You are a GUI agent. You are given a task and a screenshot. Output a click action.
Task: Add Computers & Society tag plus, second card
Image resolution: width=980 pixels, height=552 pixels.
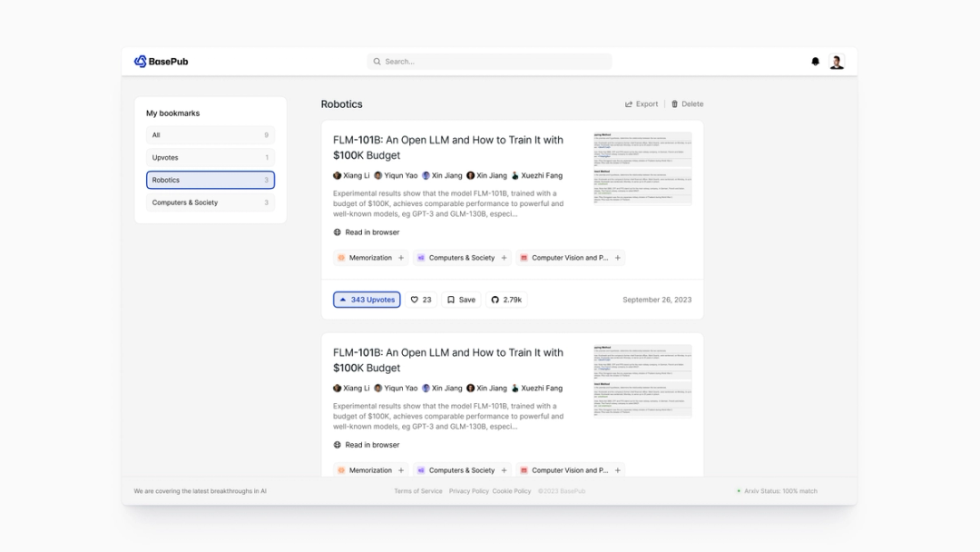tap(504, 470)
